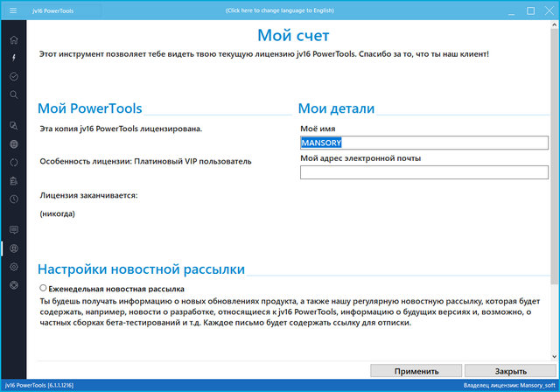Open the globe icon in sidebar
The width and height of the screenshot is (560, 392).
pyautogui.click(x=13, y=144)
